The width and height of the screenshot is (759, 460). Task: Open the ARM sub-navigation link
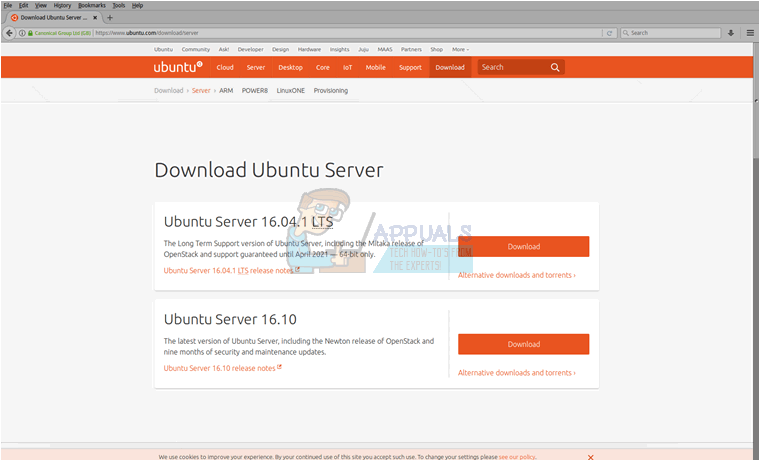point(226,91)
